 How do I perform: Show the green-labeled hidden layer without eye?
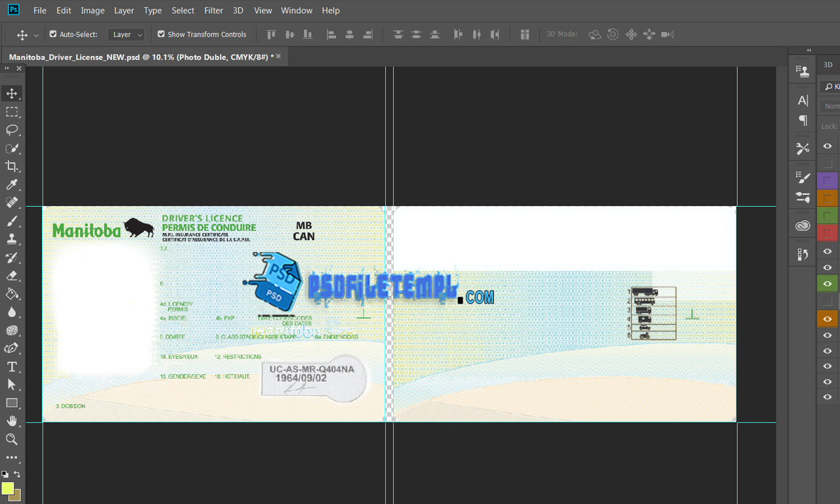point(828,215)
